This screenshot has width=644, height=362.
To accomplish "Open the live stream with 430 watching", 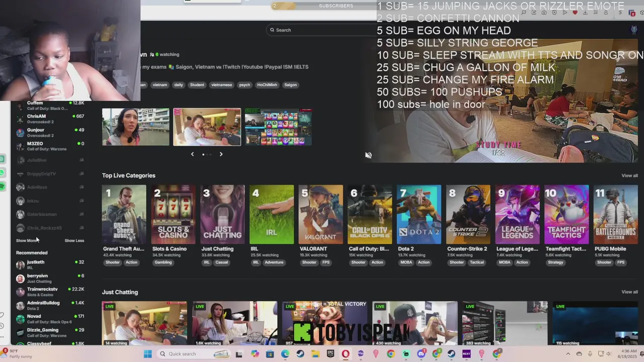I will tap(415, 323).
